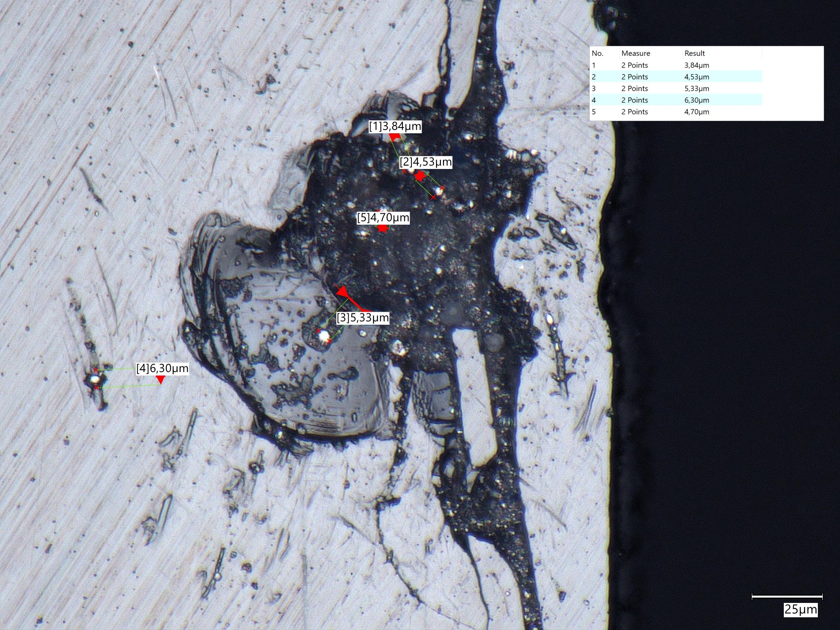Image resolution: width=840 pixels, height=630 pixels.
Task: Click the bright particle left of label [4]
Action: (x=94, y=379)
